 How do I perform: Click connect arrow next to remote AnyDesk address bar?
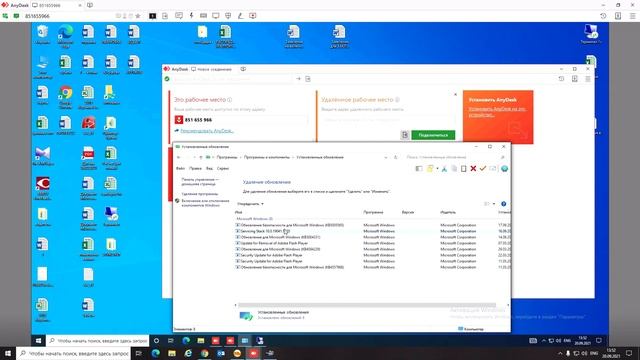298,79
